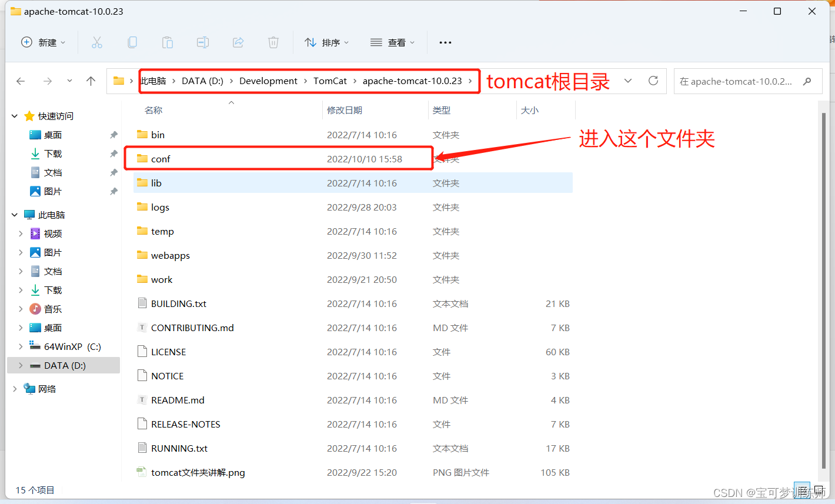
Task: Click the Paste icon on the toolbar
Action: click(x=167, y=42)
